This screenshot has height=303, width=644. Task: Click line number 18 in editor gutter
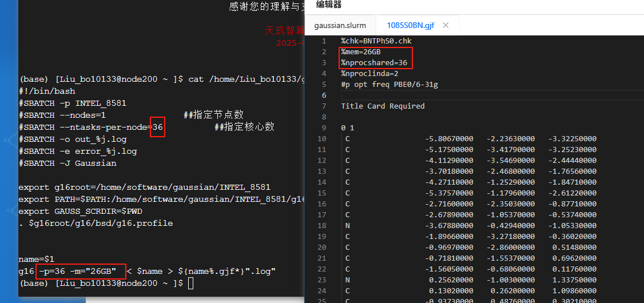tap(321, 226)
